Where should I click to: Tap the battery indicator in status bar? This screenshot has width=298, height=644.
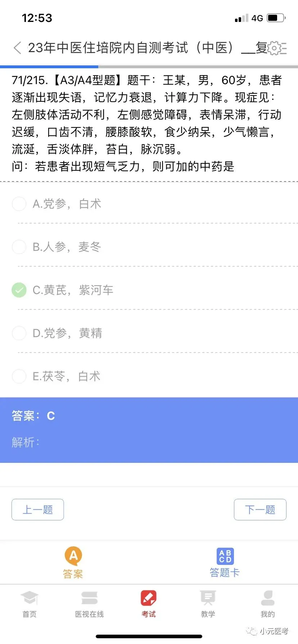point(276,18)
